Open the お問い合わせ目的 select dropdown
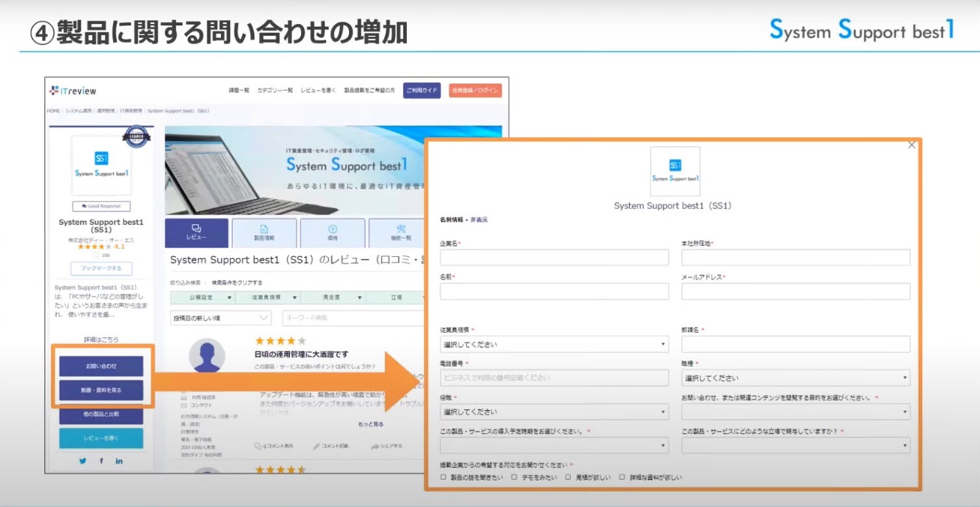This screenshot has height=507, width=980. (x=795, y=411)
